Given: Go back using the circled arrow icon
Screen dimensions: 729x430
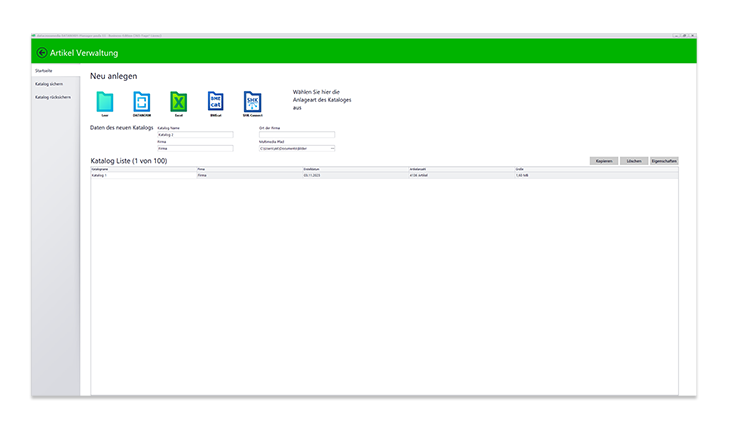Looking at the screenshot, I should (42, 53).
